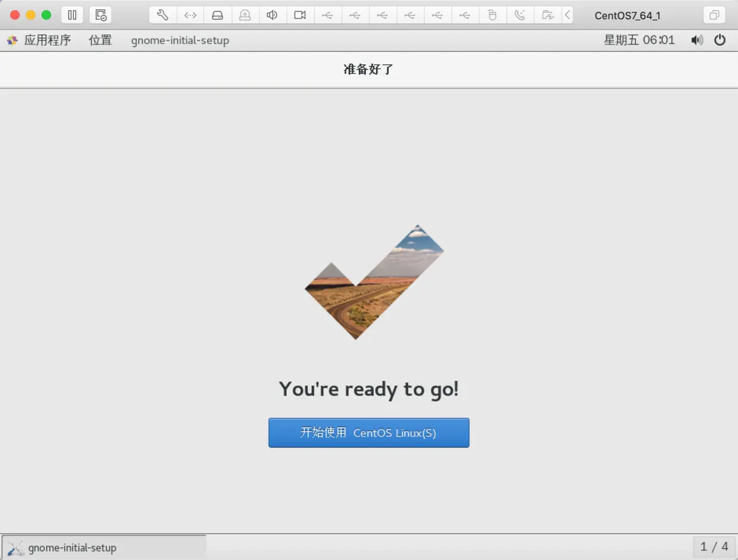The height and width of the screenshot is (560, 738).
Task: Pause the CentOS7_64_1 virtual machine
Action: (x=72, y=15)
